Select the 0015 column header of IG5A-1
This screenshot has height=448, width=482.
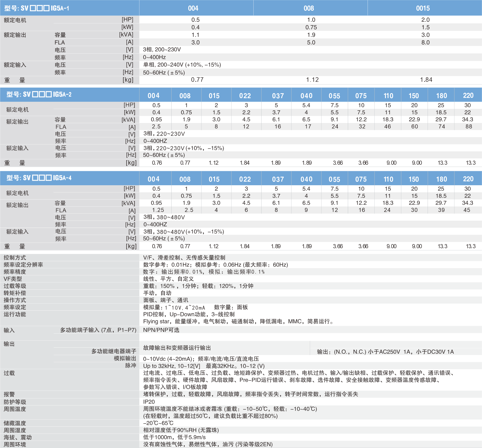[x=423, y=8]
